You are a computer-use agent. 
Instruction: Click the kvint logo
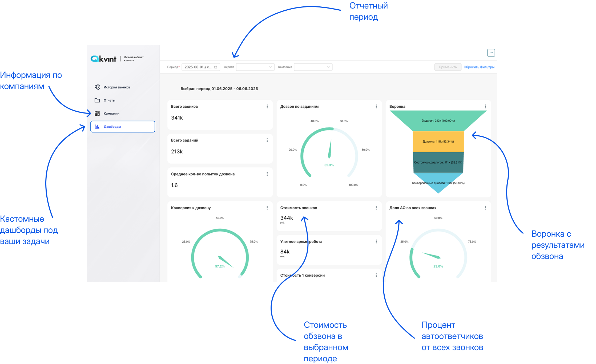[104, 59]
